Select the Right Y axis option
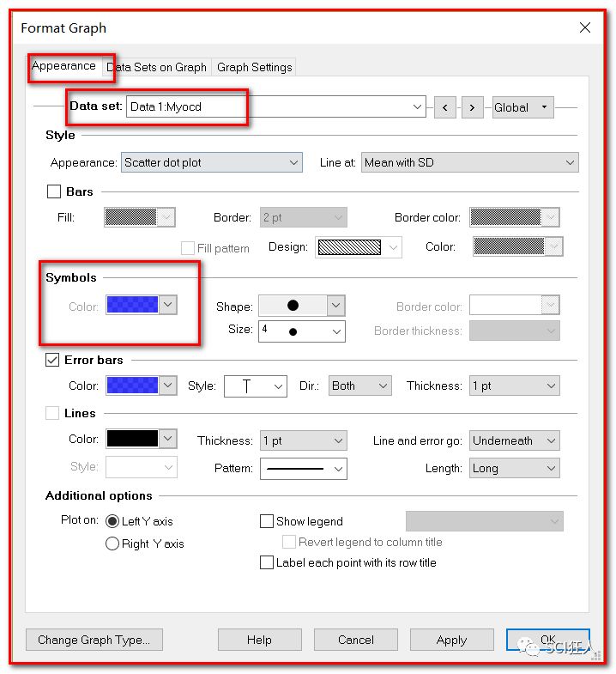 click(112, 543)
